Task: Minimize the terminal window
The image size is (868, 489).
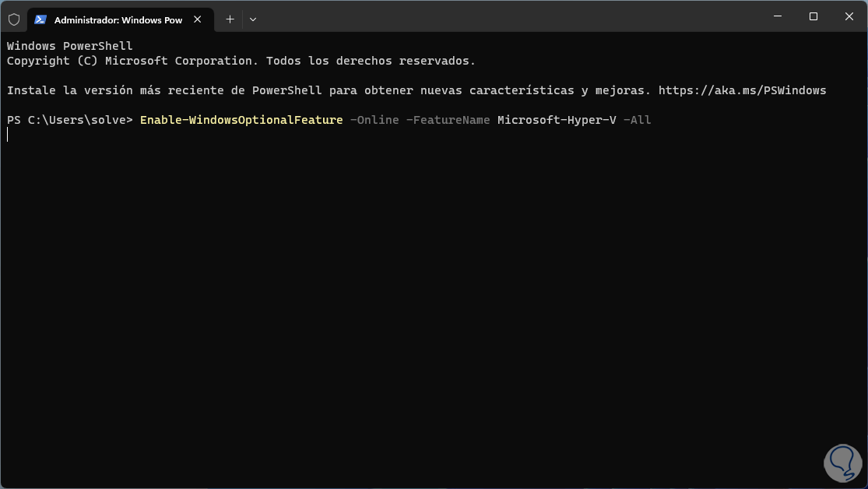Action: 777,16
